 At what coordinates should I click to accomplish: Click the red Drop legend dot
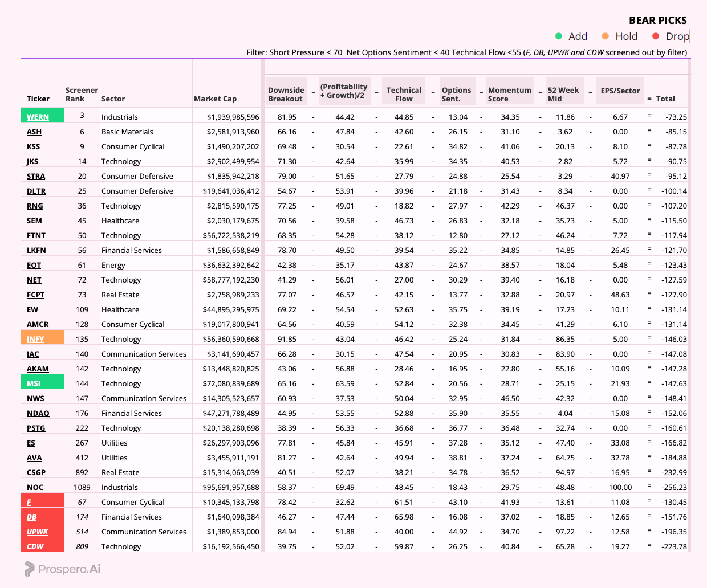click(656, 36)
